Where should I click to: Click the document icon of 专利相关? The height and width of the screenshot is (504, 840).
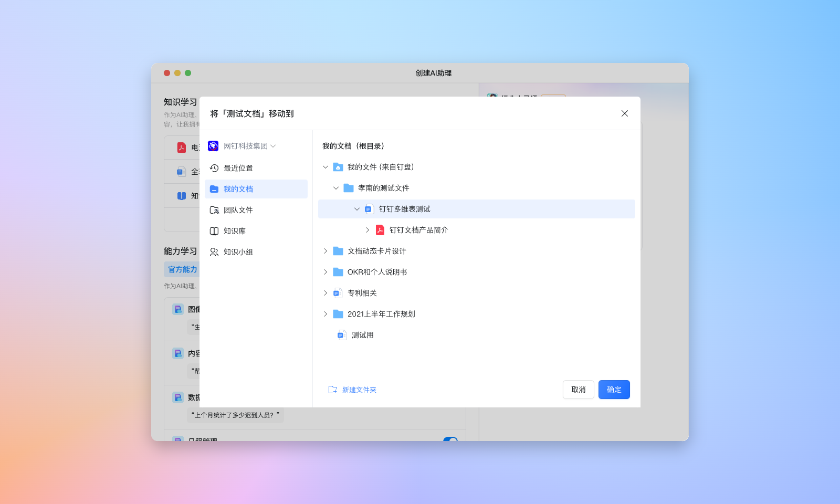click(338, 293)
